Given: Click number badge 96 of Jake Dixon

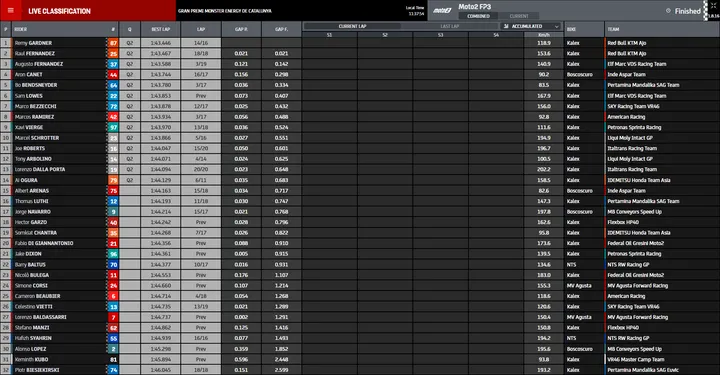Looking at the screenshot, I should 113,254.
